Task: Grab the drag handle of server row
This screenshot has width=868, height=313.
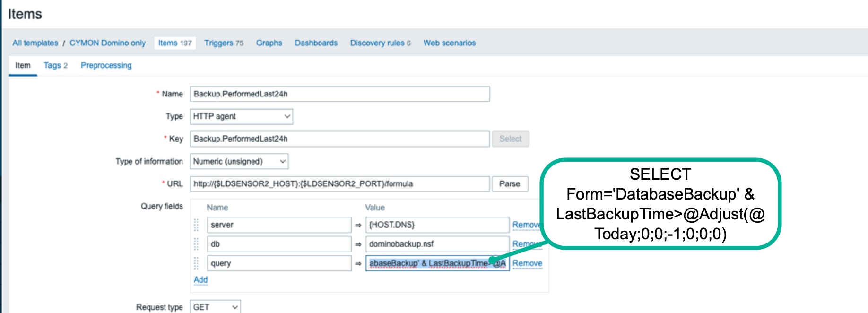Action: (x=196, y=225)
